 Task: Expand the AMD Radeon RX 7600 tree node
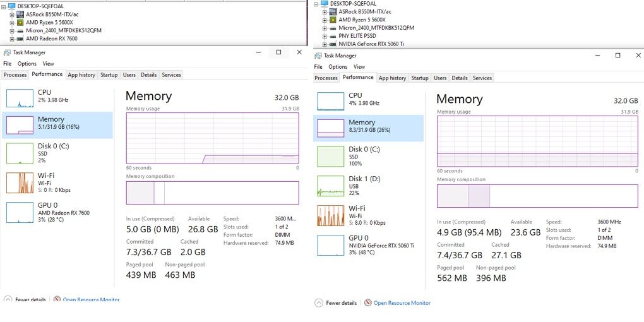(x=12, y=39)
